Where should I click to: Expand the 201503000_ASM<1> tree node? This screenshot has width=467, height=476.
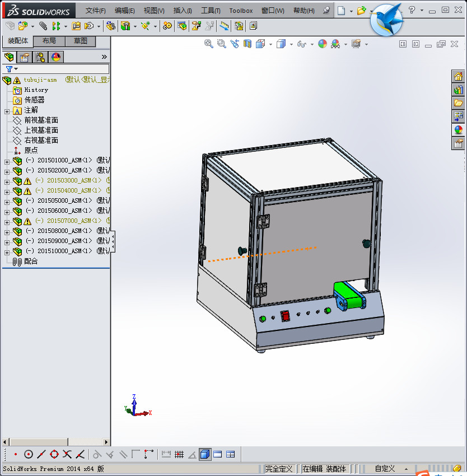7,182
